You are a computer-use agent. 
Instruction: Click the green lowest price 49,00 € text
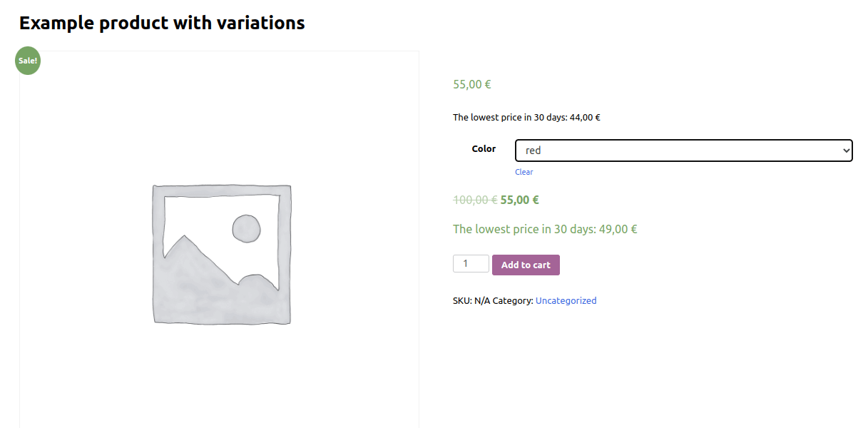click(545, 229)
